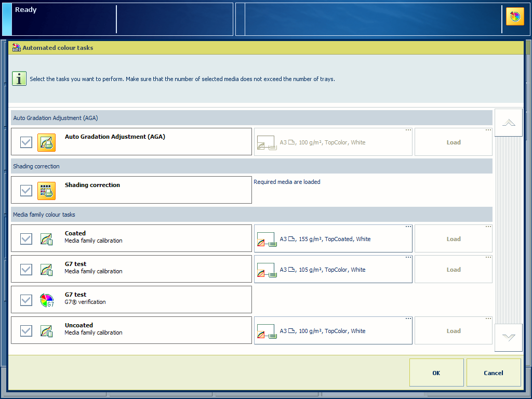Viewport: 532px width, 399px height.
Task: Click the green information icon
Action: 19,79
